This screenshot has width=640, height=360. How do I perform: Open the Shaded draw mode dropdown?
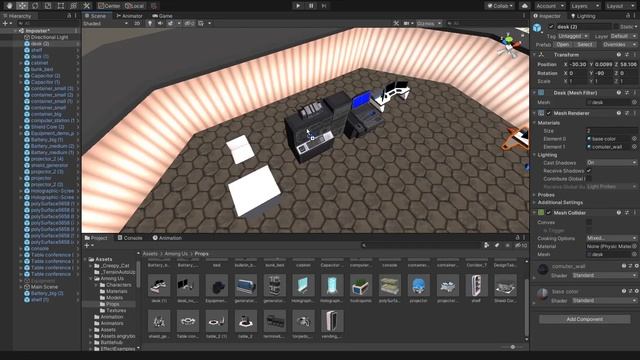coord(106,23)
